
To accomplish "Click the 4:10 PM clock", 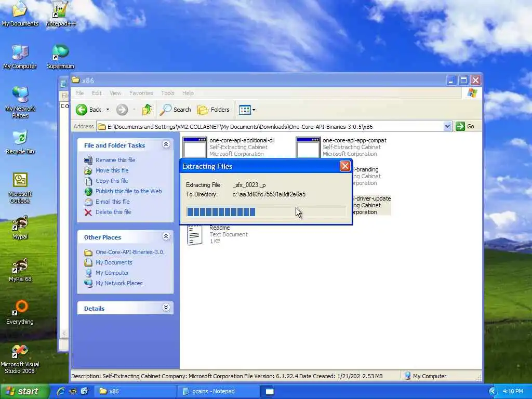I will coord(513,392).
